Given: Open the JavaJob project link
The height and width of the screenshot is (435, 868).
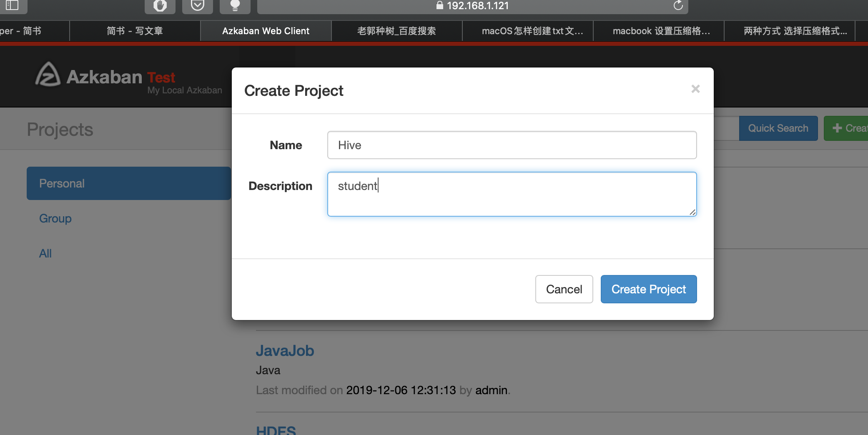Looking at the screenshot, I should click(x=285, y=351).
